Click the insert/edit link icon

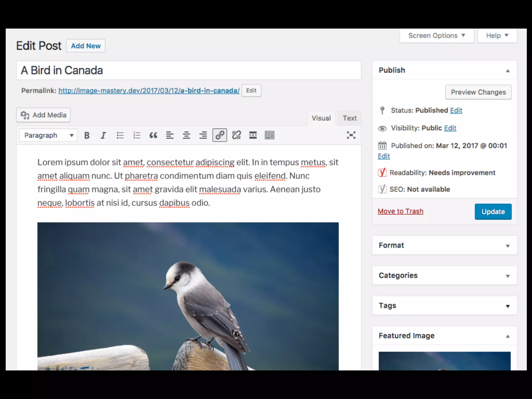coord(220,135)
